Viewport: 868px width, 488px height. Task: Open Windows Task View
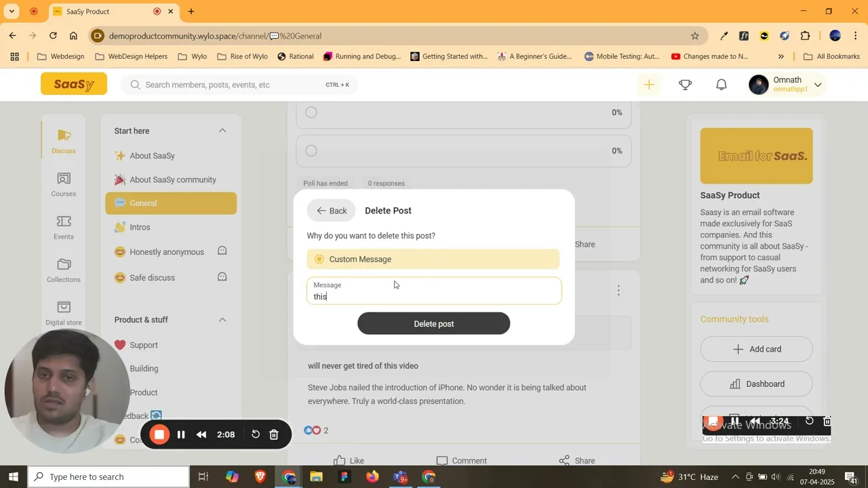coord(203,477)
